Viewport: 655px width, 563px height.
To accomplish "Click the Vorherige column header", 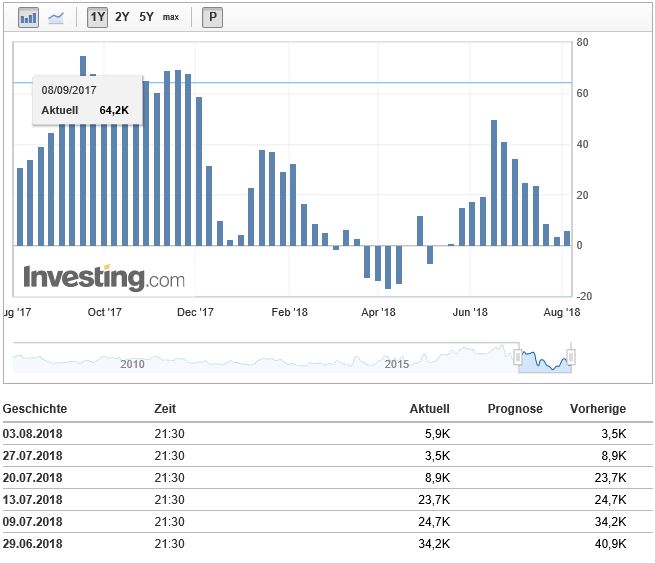I will tap(598, 409).
